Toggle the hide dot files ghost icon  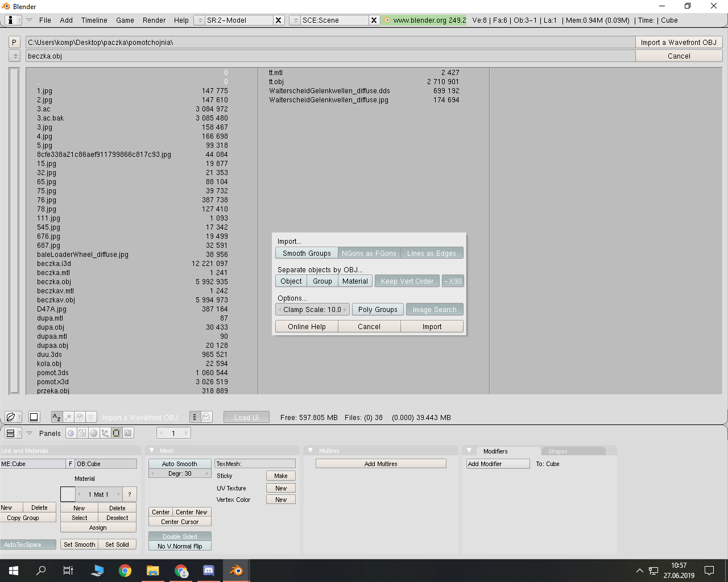tap(206, 417)
